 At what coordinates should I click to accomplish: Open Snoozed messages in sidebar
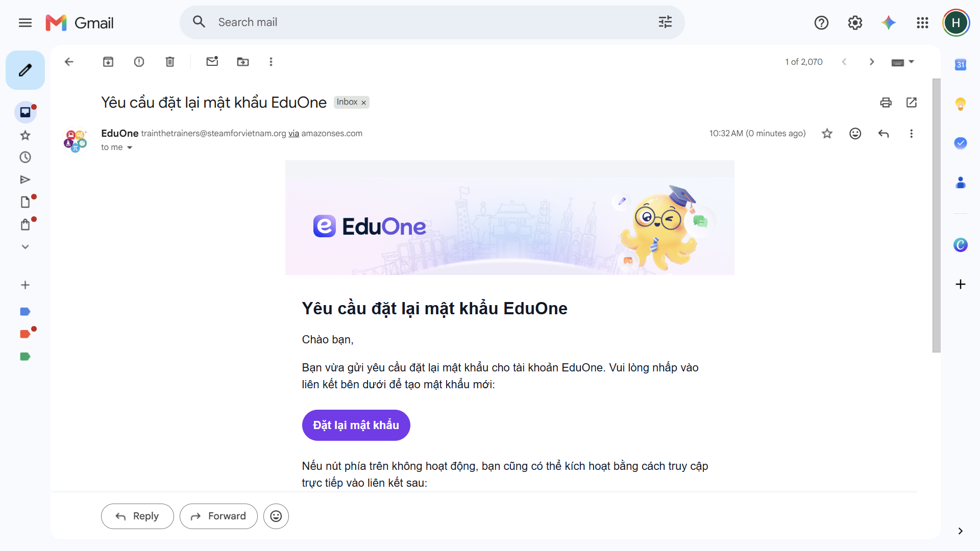[25, 157]
